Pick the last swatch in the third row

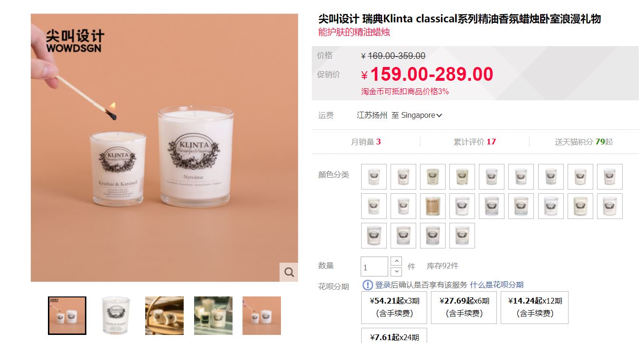[462, 236]
